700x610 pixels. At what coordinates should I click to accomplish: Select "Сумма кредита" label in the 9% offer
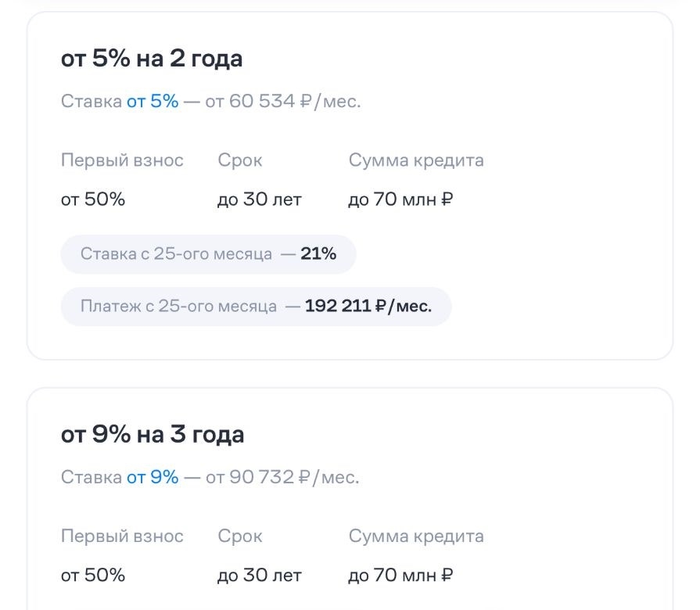pos(416,536)
